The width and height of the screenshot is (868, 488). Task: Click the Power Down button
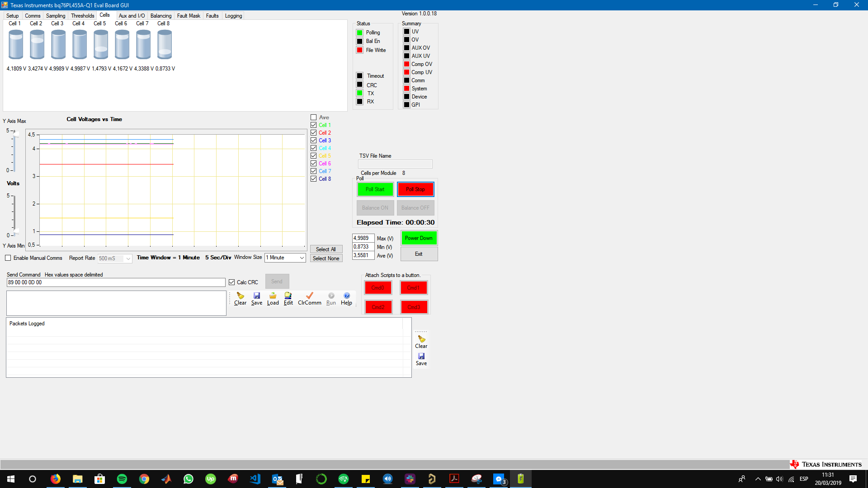[419, 238]
